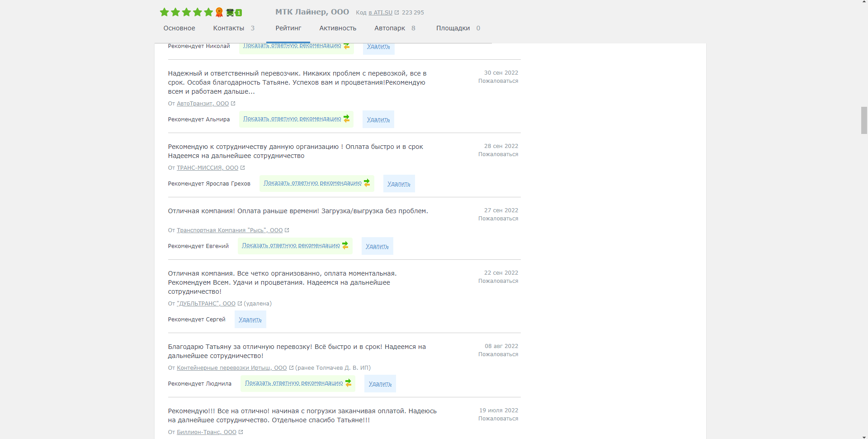Switch to the Активность tab
The width and height of the screenshot is (868, 439).
click(x=338, y=28)
